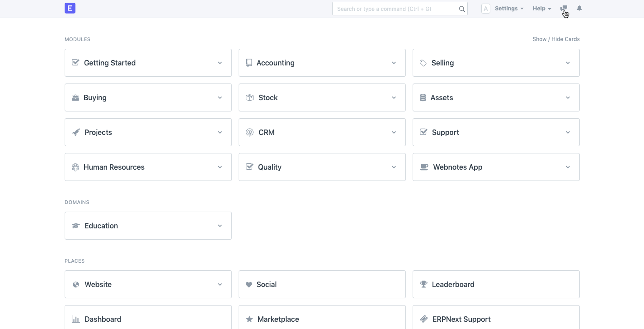Click the Education graduation cap icon
The height and width of the screenshot is (329, 644).
(76, 226)
